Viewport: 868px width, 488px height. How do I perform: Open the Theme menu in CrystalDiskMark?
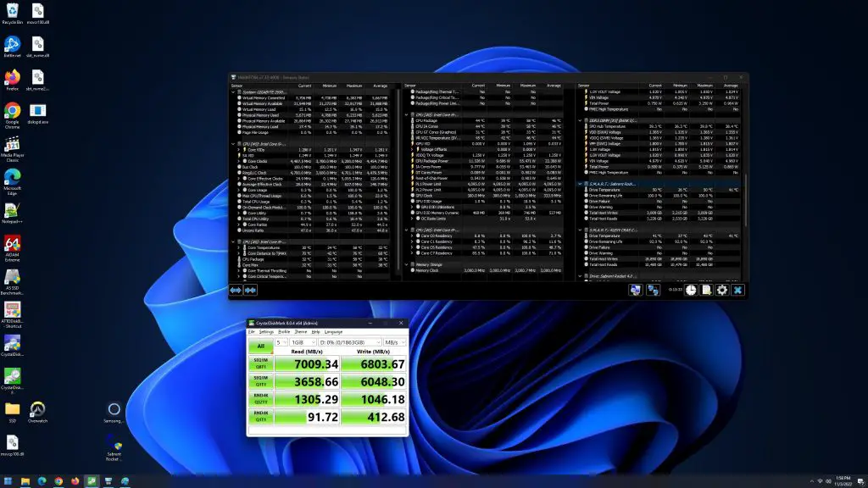tap(301, 332)
